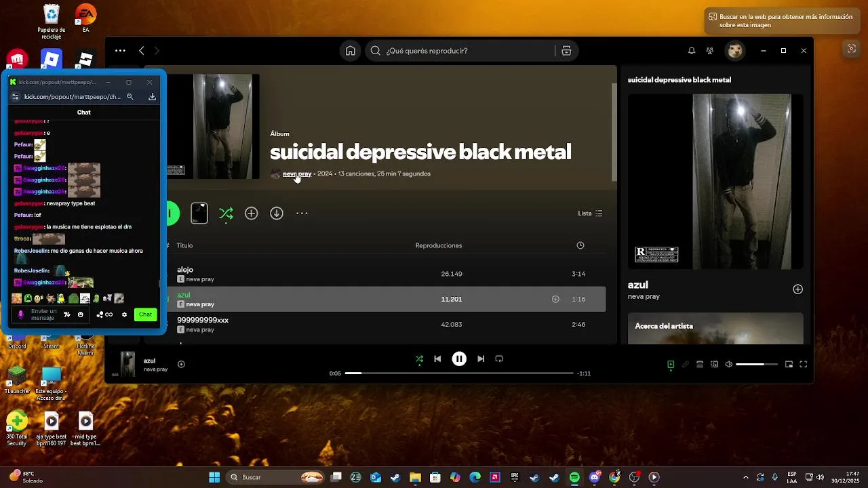Skip to previous track
This screenshot has height=488, width=868.
(437, 359)
